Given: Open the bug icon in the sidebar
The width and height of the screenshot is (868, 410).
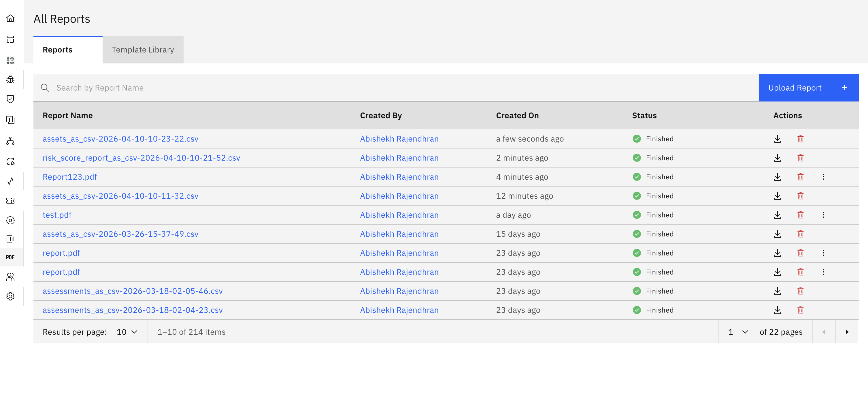Looking at the screenshot, I should [x=10, y=80].
